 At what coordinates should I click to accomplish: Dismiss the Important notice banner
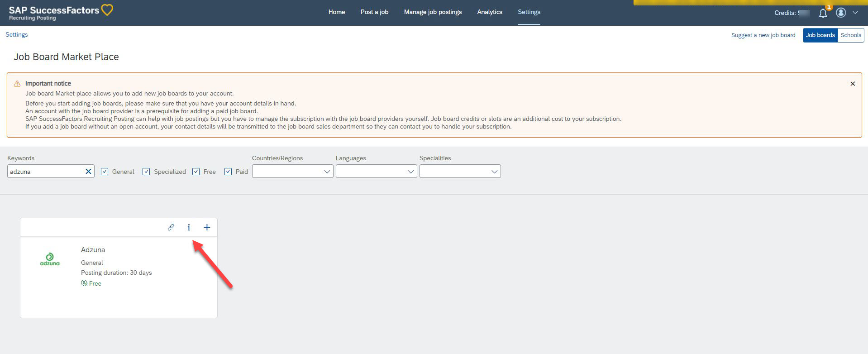pyautogui.click(x=853, y=84)
